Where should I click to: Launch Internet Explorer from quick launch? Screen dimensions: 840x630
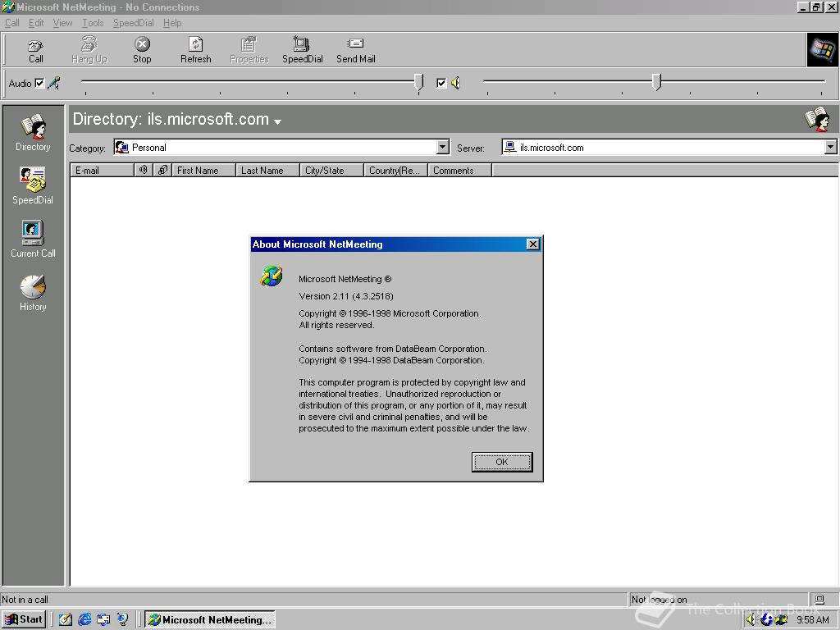click(84, 619)
